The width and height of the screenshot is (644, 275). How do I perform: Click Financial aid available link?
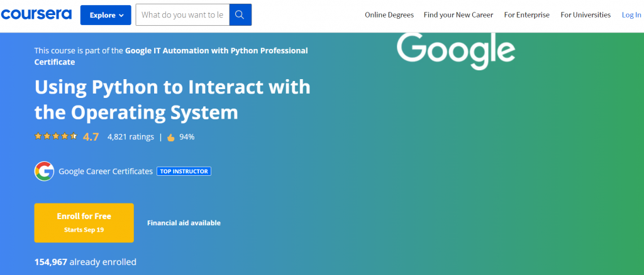click(x=184, y=223)
